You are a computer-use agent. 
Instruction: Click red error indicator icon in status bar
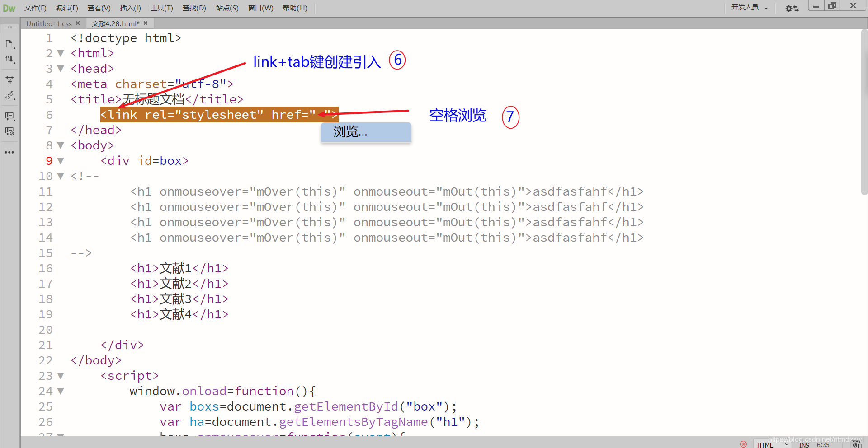click(x=744, y=444)
